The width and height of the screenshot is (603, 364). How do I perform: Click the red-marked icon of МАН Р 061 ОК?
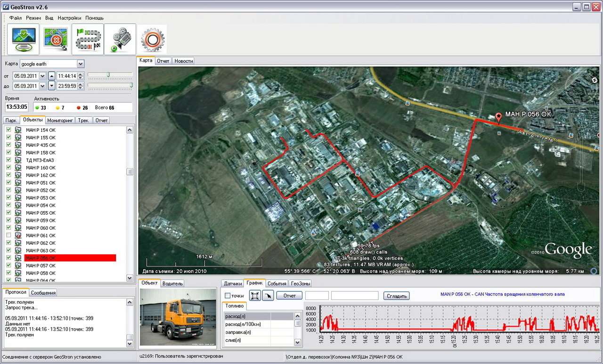[18, 235]
